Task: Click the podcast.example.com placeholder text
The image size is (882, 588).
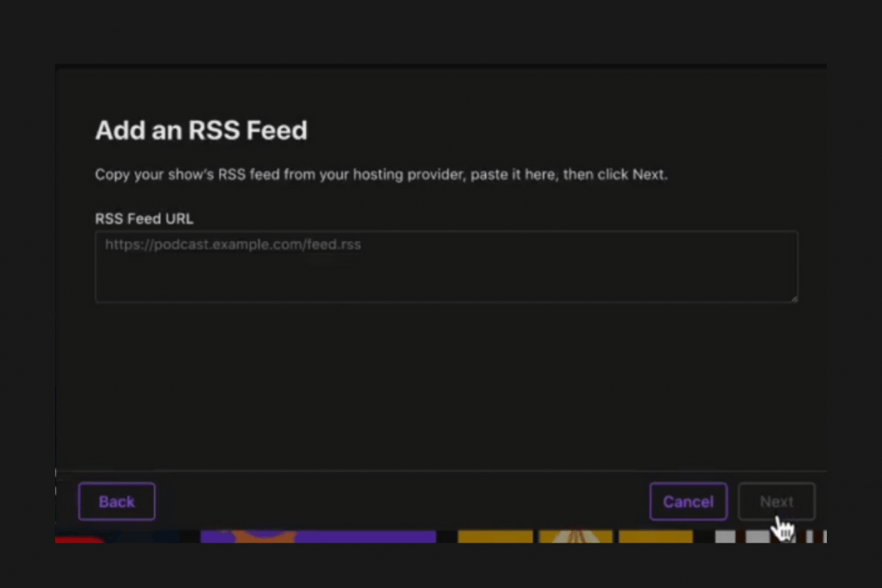Action: pos(233,244)
